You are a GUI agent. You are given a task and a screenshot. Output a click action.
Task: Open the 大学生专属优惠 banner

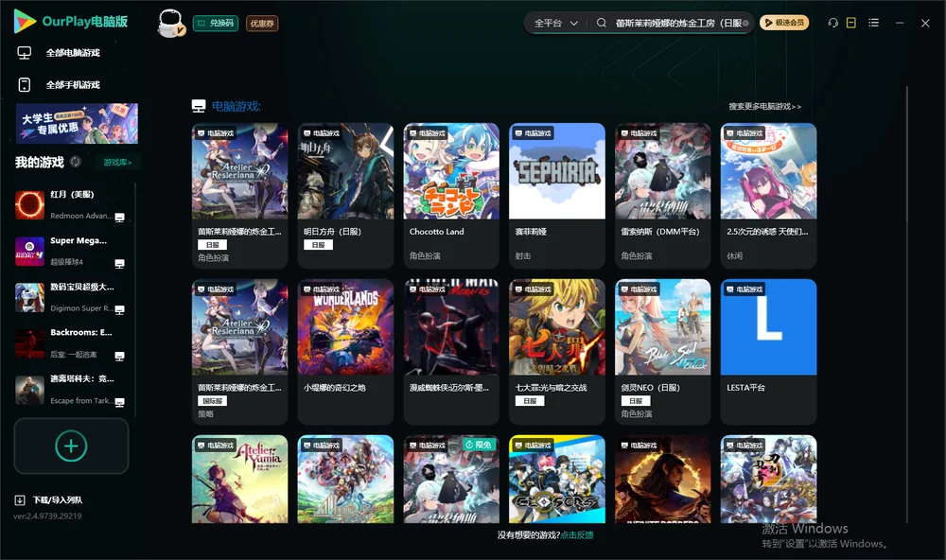[77, 123]
